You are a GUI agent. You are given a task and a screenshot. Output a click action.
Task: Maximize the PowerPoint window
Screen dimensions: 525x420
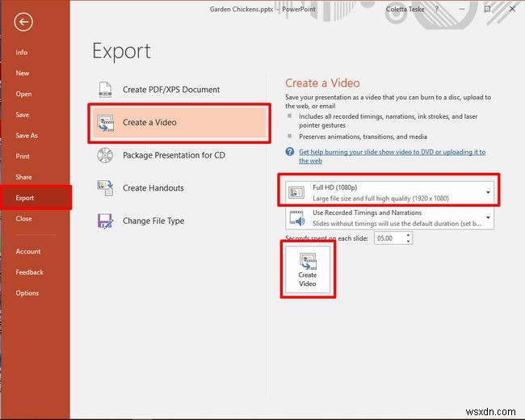pos(488,9)
